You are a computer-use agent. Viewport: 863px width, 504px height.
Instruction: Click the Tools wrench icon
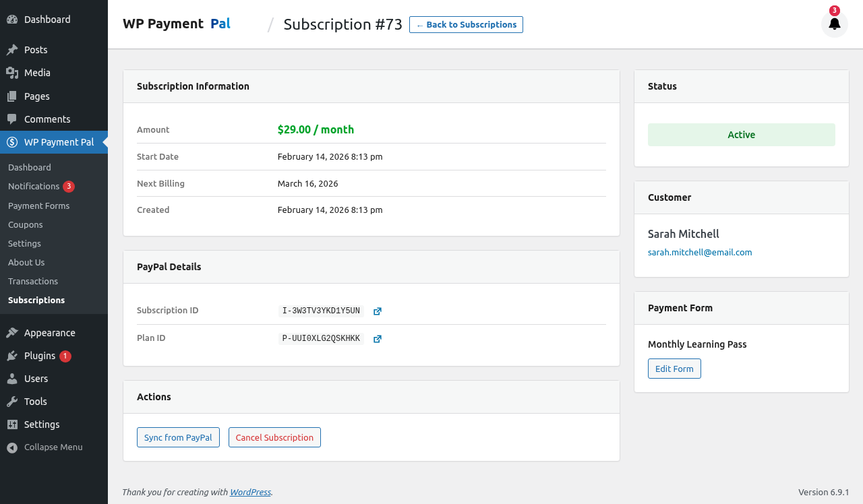[10, 401]
